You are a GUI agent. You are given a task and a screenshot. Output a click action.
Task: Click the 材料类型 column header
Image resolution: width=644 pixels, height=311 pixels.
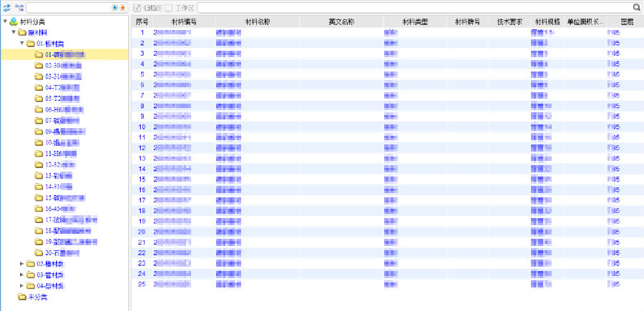click(x=415, y=21)
